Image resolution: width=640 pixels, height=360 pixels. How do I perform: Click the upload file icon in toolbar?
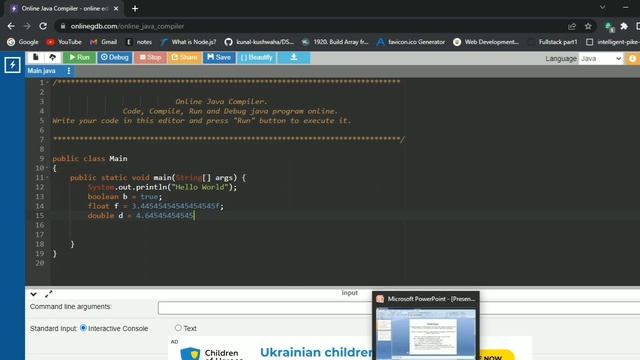click(53, 58)
